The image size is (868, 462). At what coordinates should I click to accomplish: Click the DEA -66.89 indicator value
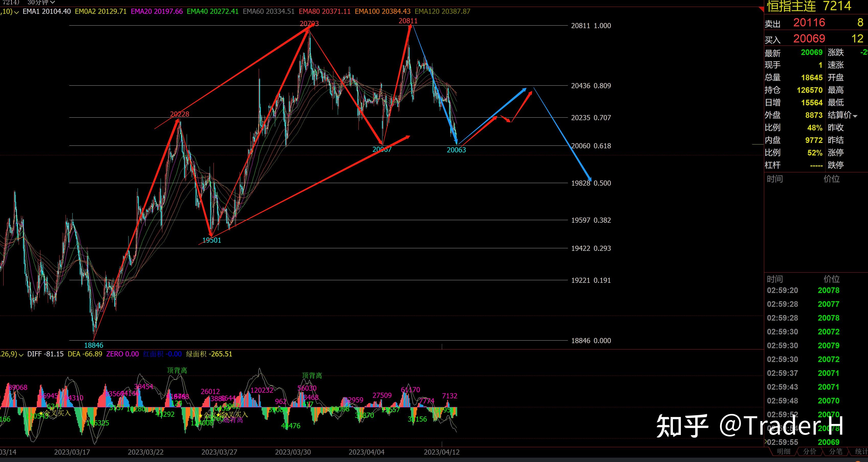click(x=85, y=354)
